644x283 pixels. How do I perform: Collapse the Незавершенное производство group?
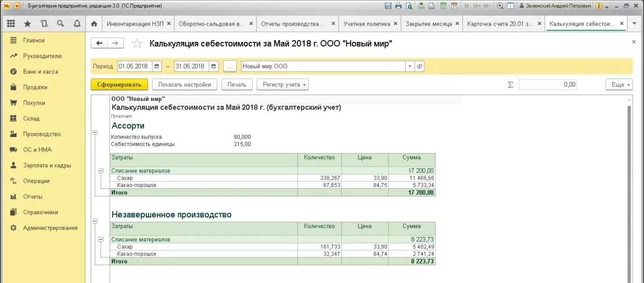coord(95,221)
